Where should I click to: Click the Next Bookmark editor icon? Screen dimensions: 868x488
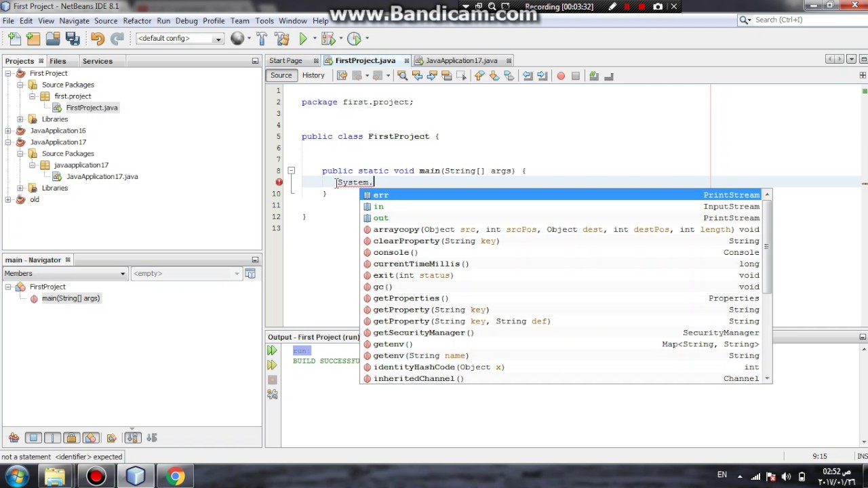494,76
